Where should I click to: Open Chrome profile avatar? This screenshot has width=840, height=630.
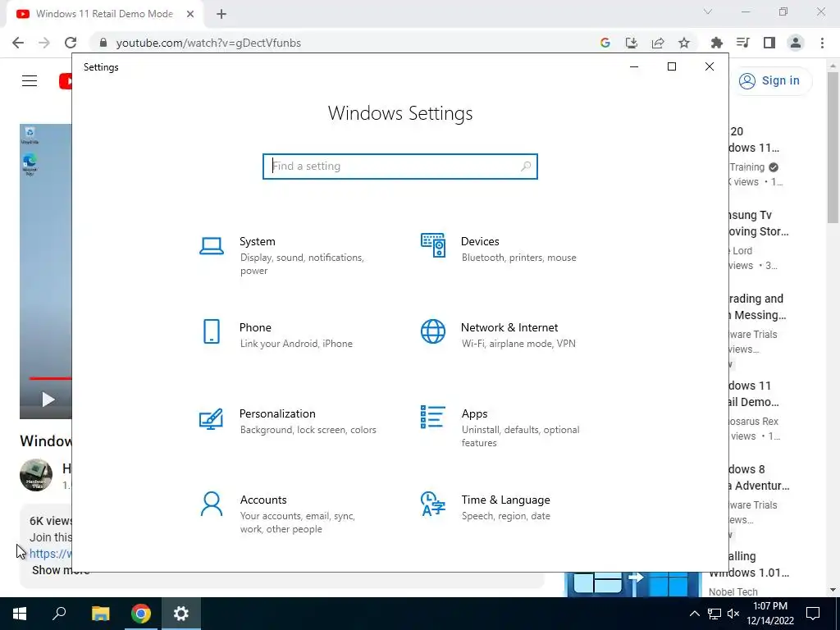[796, 43]
